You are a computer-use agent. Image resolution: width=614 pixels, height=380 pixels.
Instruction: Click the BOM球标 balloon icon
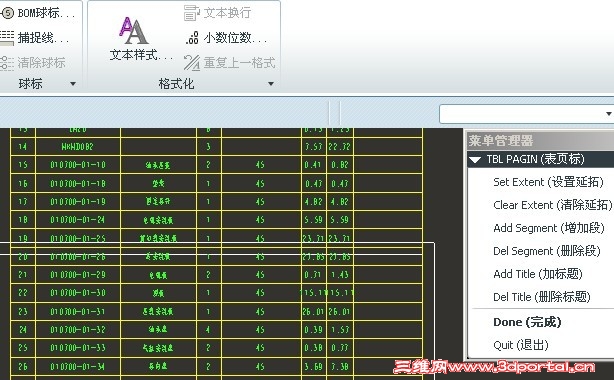coord(7,13)
